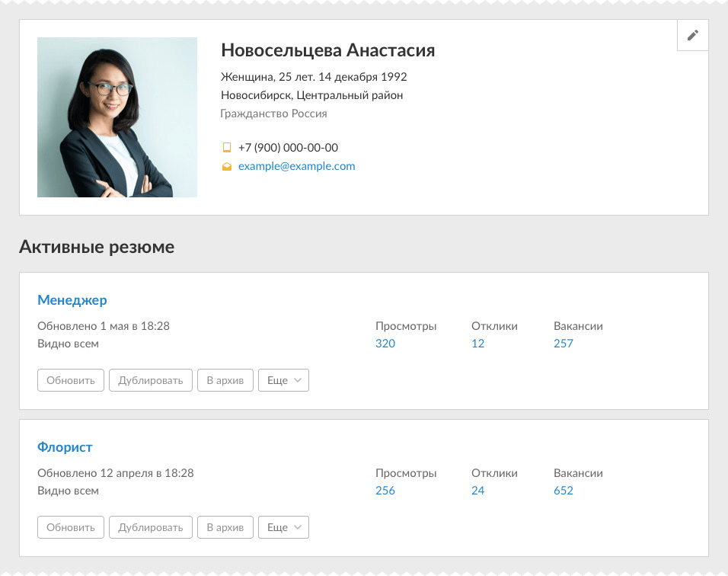Screen dimensions: 728x576
Task: Open the example@example.com email link
Action: click(297, 166)
